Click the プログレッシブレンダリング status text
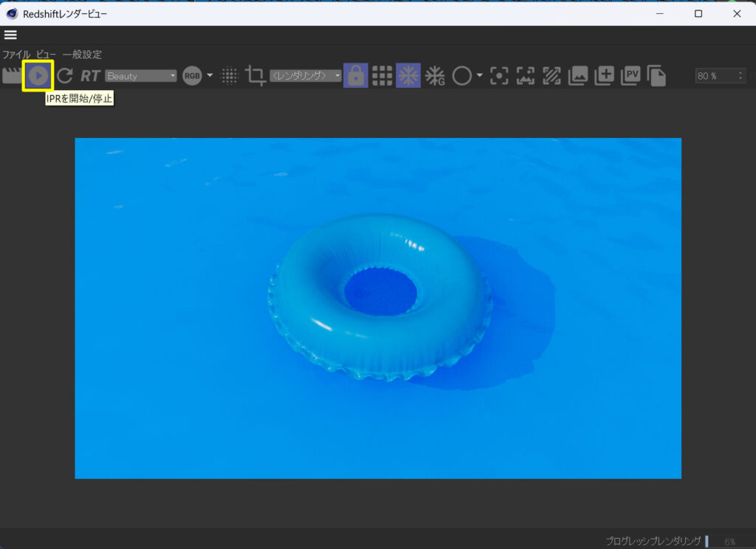The height and width of the screenshot is (549, 756). tap(653, 542)
